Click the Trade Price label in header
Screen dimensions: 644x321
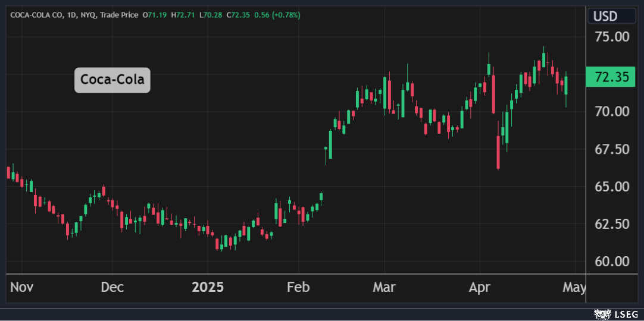(x=118, y=14)
